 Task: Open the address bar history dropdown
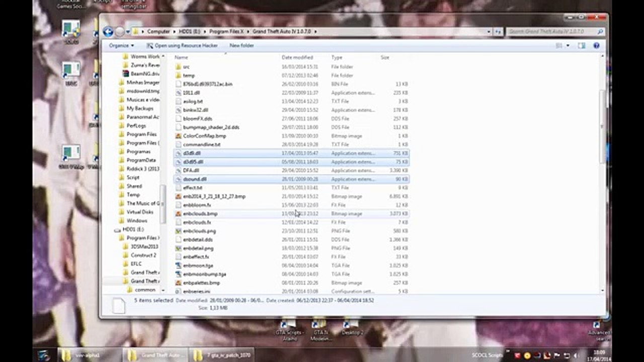coord(489,32)
